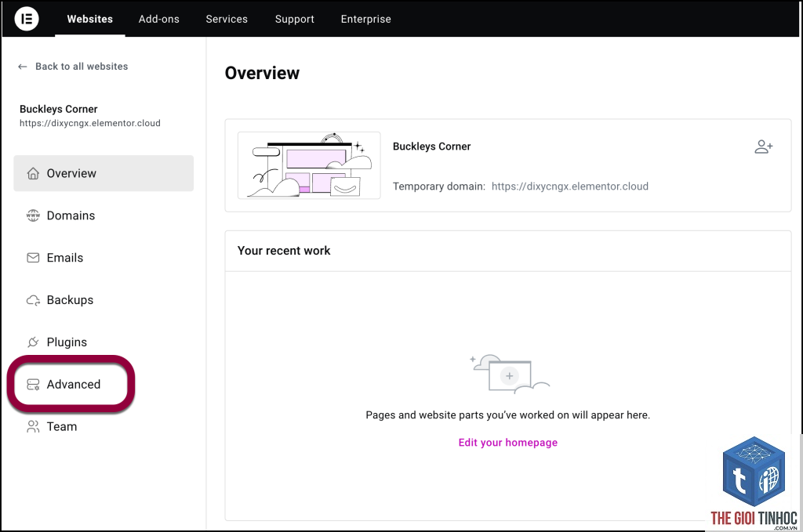The height and width of the screenshot is (532, 803).
Task: Click the Your recent work heading
Action: [284, 251]
